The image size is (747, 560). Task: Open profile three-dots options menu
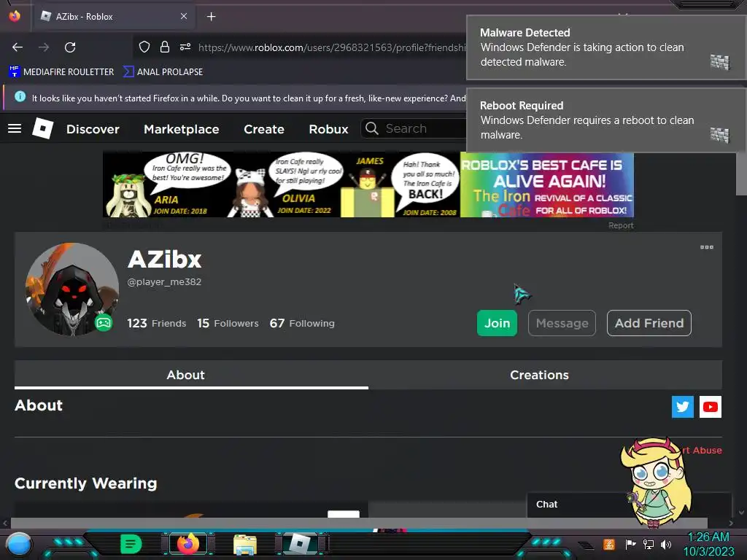point(707,247)
